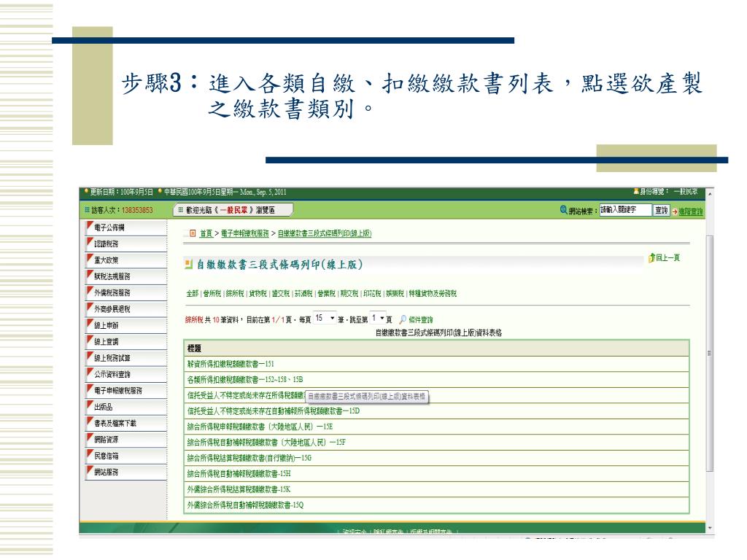The height and width of the screenshot is (560, 747).
Task: Open 出版品 in the sidebar menu
Action: coord(126,407)
